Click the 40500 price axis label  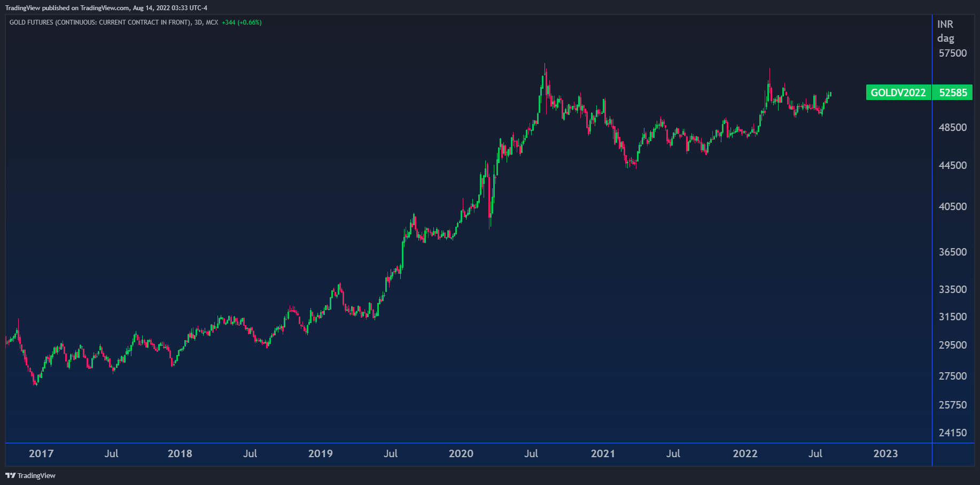tap(953, 206)
